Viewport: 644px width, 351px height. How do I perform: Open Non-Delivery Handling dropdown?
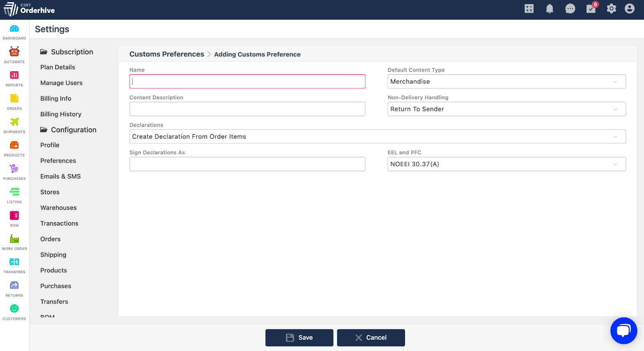(506, 109)
